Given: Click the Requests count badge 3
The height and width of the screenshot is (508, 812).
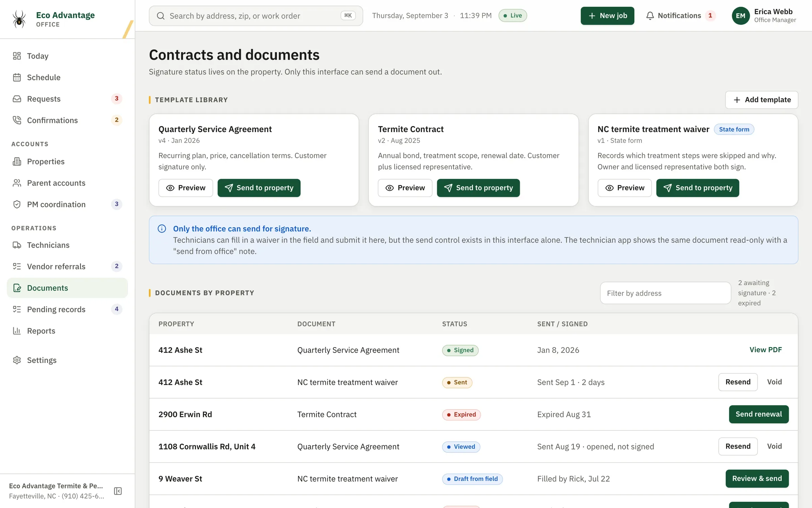Looking at the screenshot, I should point(116,99).
